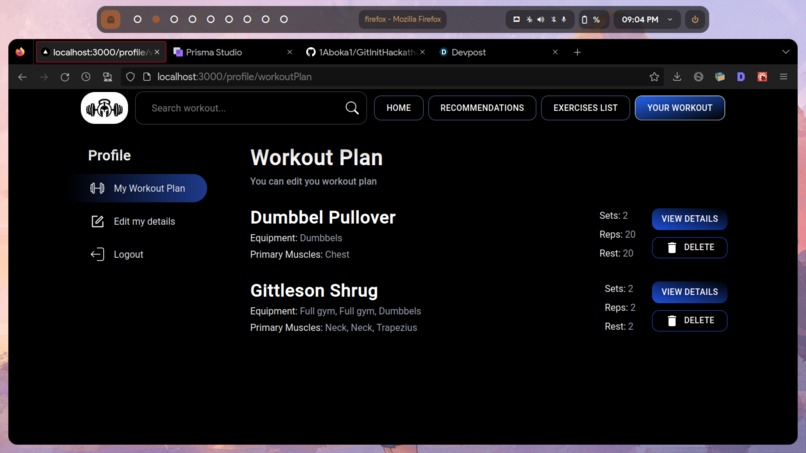Click the page site information icon
Viewport: 806px width, 453px height.
pyautogui.click(x=147, y=77)
